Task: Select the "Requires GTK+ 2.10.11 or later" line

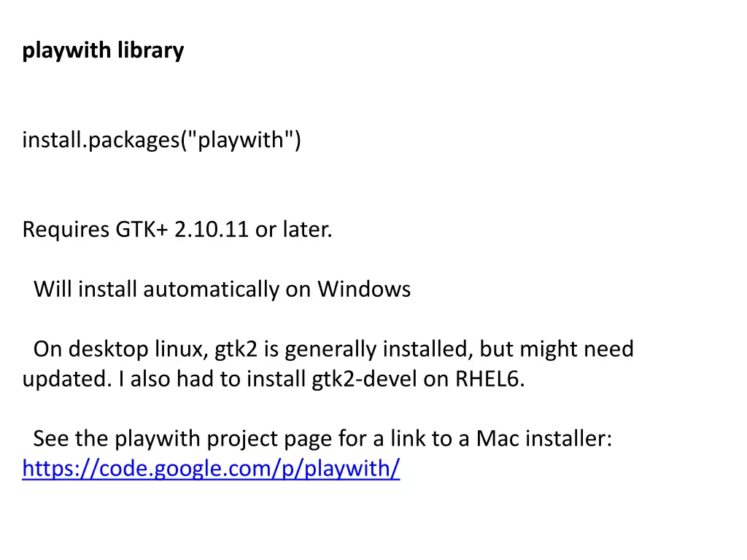Action: tap(177, 230)
